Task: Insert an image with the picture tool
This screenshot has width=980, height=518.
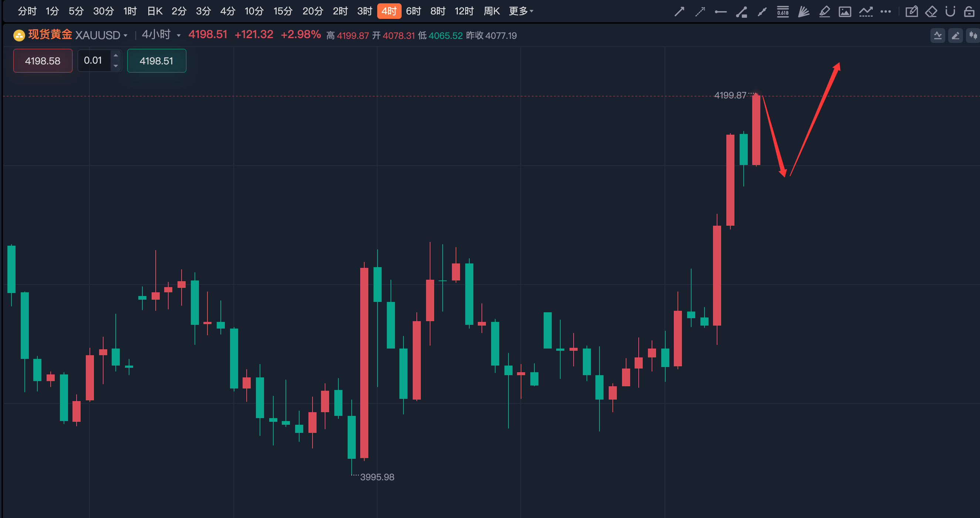Action: [x=845, y=12]
